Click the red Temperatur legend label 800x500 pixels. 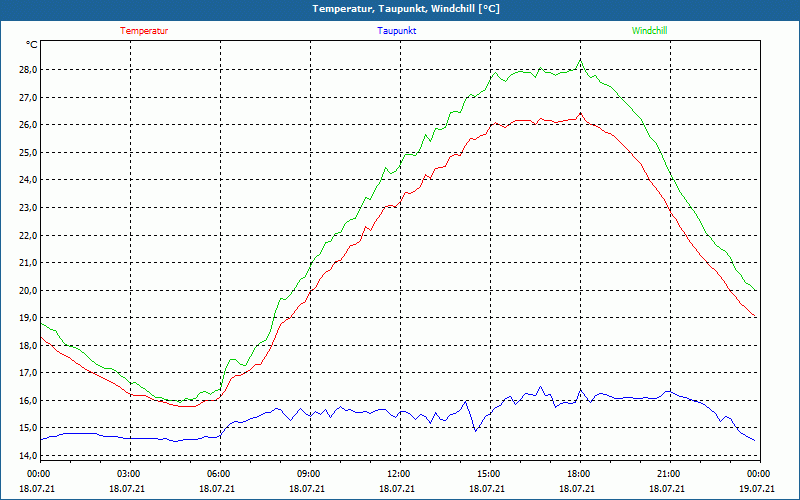coord(144,31)
